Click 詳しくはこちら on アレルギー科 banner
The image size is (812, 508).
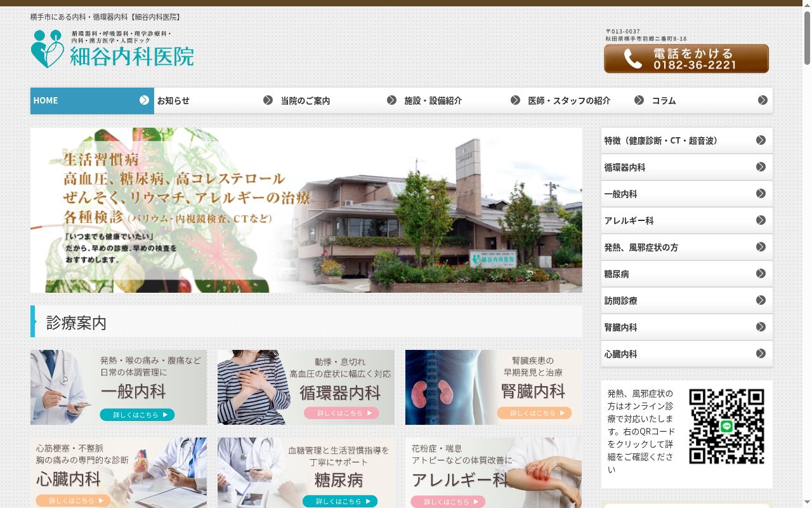point(448,502)
